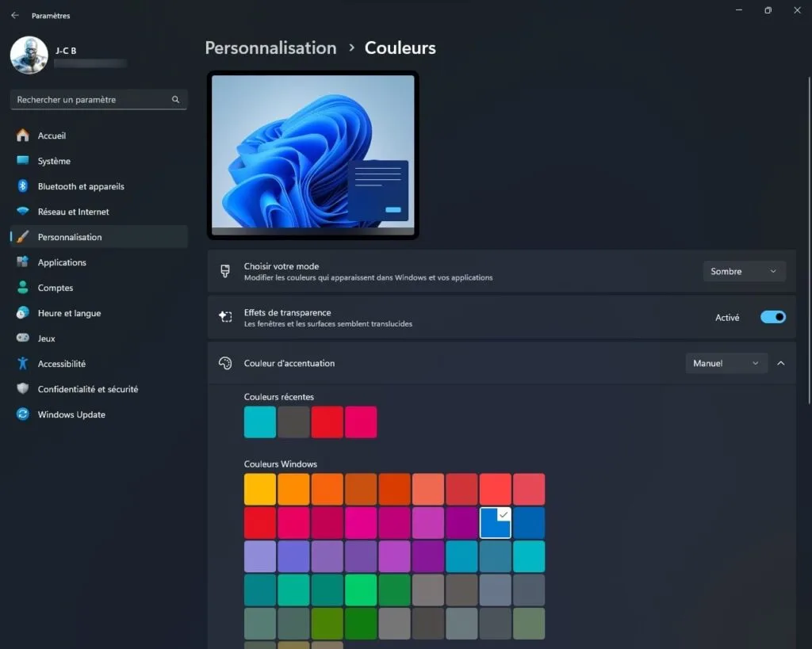The height and width of the screenshot is (649, 812).
Task: Click the Accueil home icon
Action: pos(23,136)
